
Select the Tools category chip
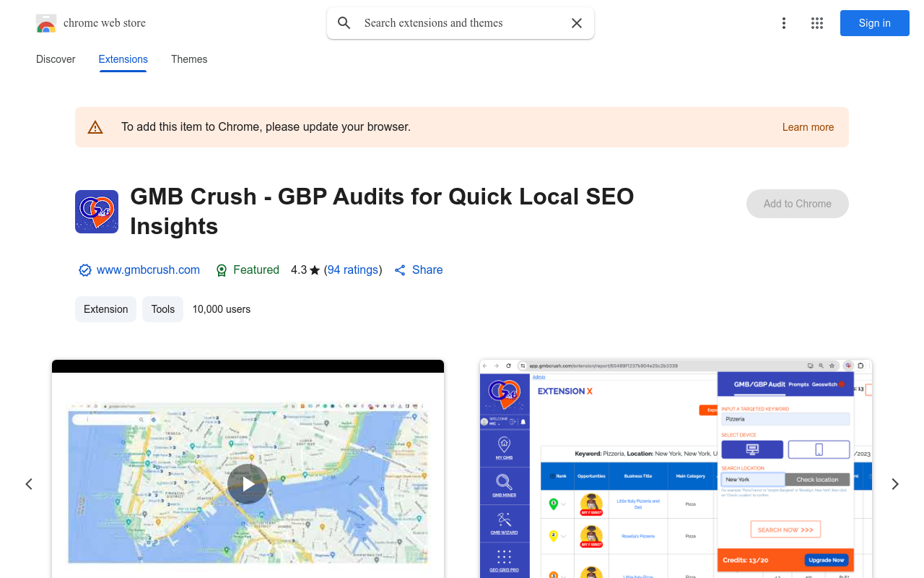coord(162,309)
